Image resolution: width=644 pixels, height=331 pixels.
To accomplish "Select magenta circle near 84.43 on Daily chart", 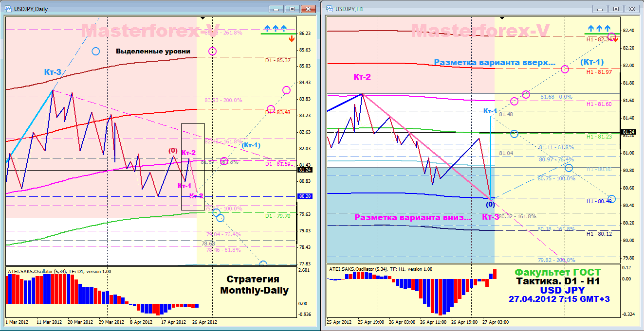I will point(286,90).
